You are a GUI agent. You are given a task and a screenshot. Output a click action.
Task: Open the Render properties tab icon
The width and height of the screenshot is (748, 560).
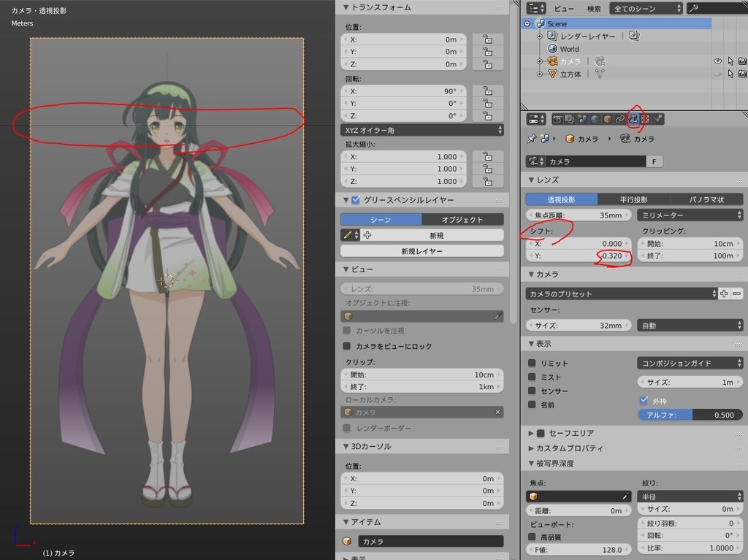click(x=557, y=119)
